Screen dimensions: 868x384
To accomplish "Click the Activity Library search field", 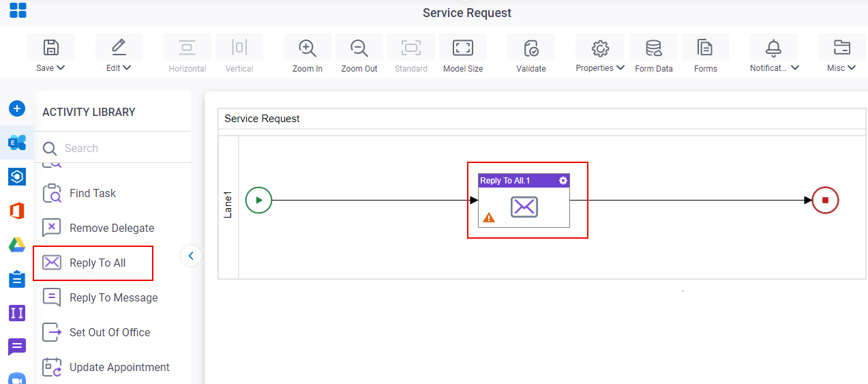I will tap(113, 148).
